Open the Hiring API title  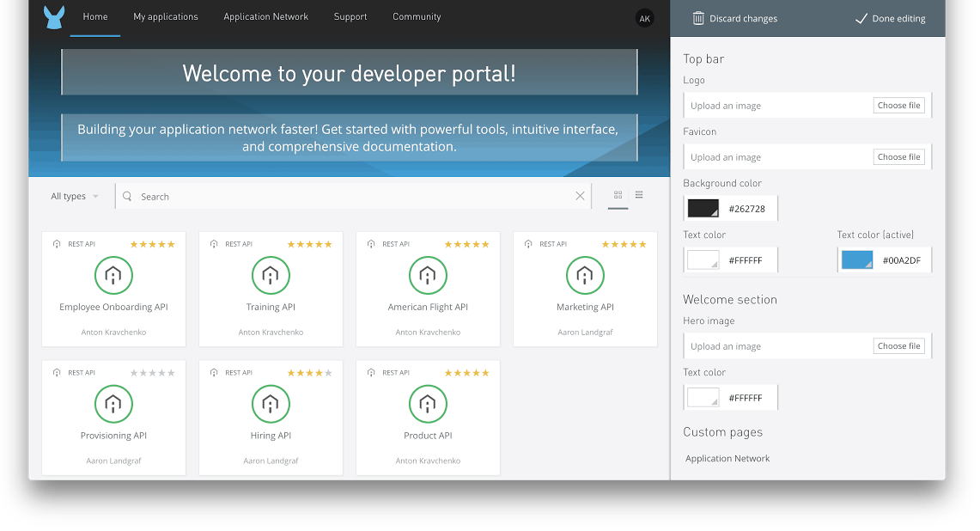pyautogui.click(x=271, y=436)
